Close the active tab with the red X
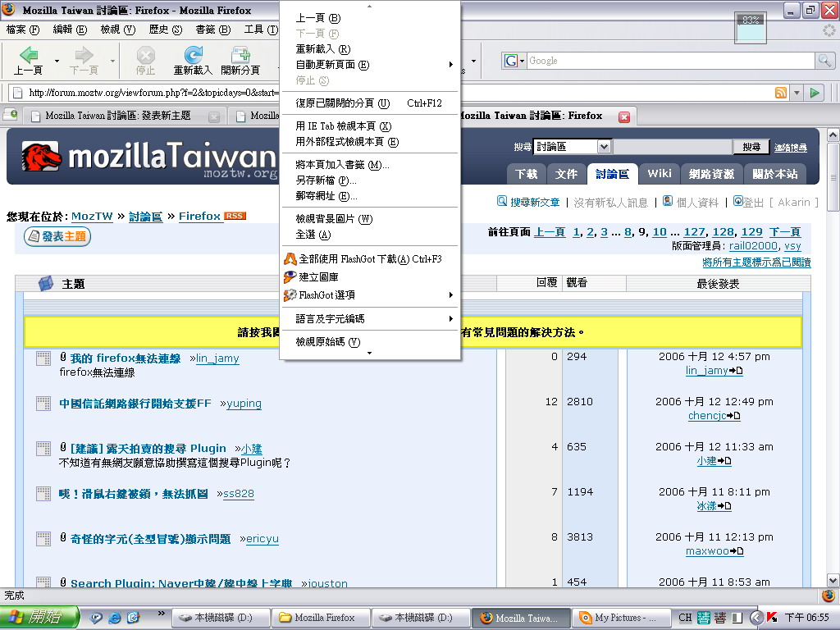 (623, 116)
